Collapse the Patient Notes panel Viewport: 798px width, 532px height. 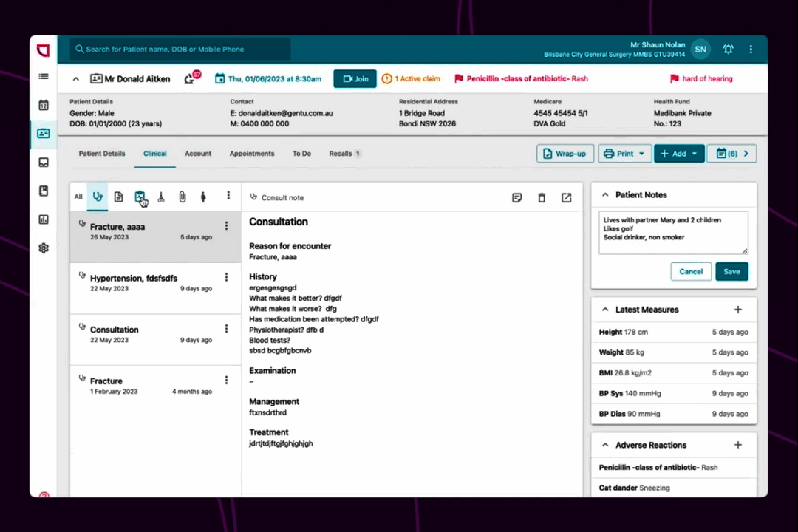pos(605,194)
